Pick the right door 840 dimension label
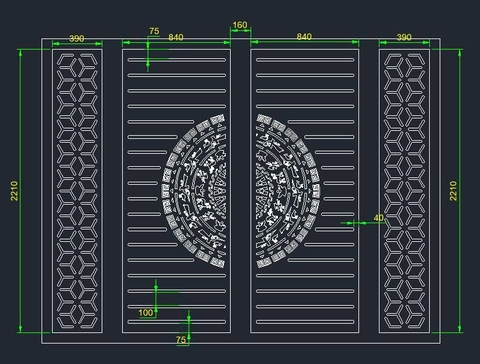 pyautogui.click(x=304, y=36)
